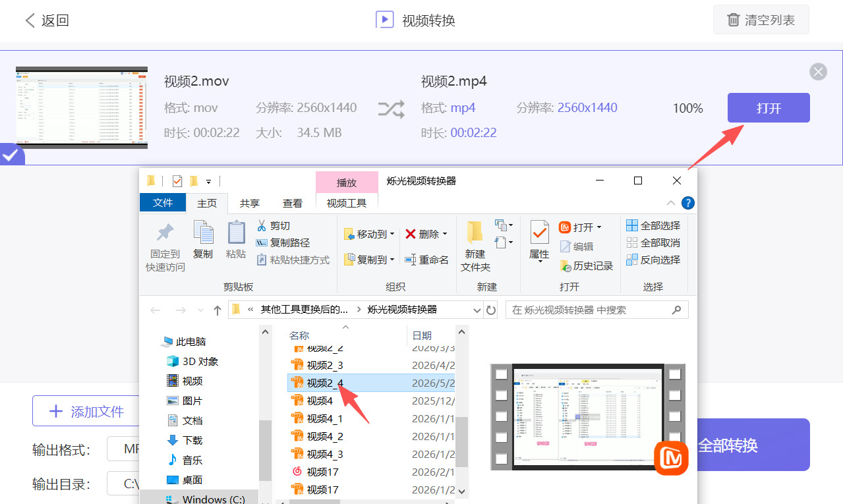Click the blue help question icon
This screenshot has height=504, width=843.
click(x=687, y=203)
